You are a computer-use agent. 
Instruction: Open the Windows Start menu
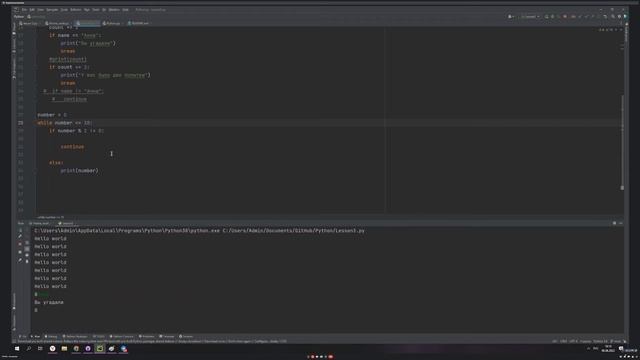click(17, 349)
